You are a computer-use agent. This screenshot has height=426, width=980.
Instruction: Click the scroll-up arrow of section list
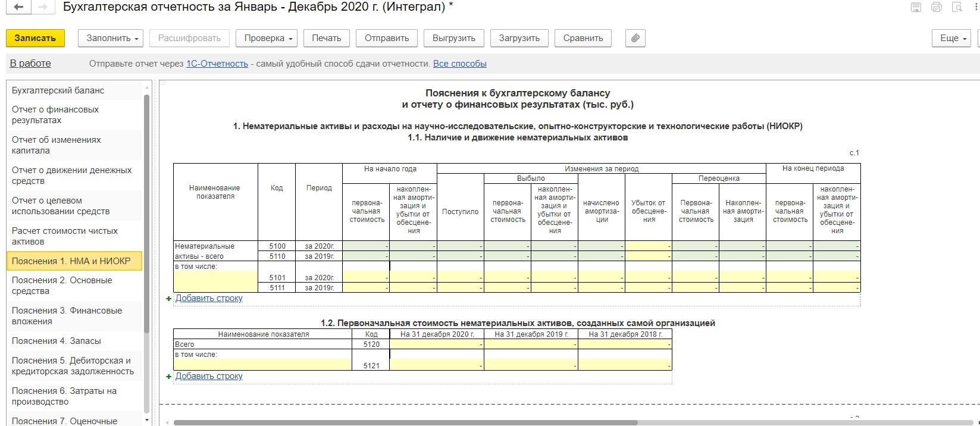[147, 87]
